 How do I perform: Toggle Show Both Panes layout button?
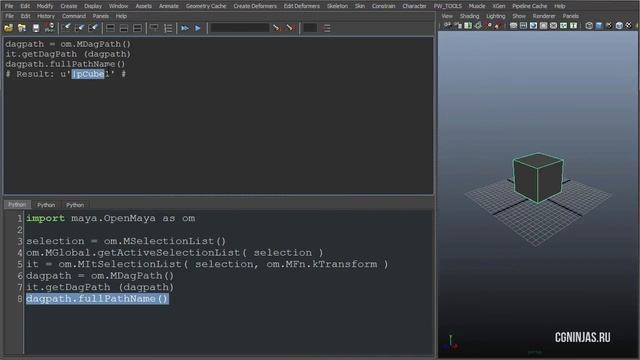click(138, 28)
